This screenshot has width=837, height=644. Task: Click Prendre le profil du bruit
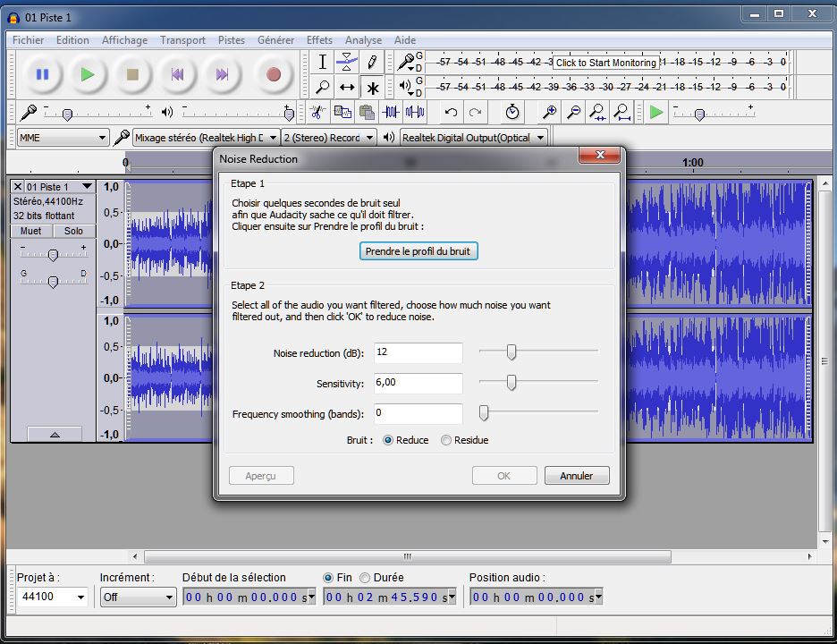[x=418, y=251]
